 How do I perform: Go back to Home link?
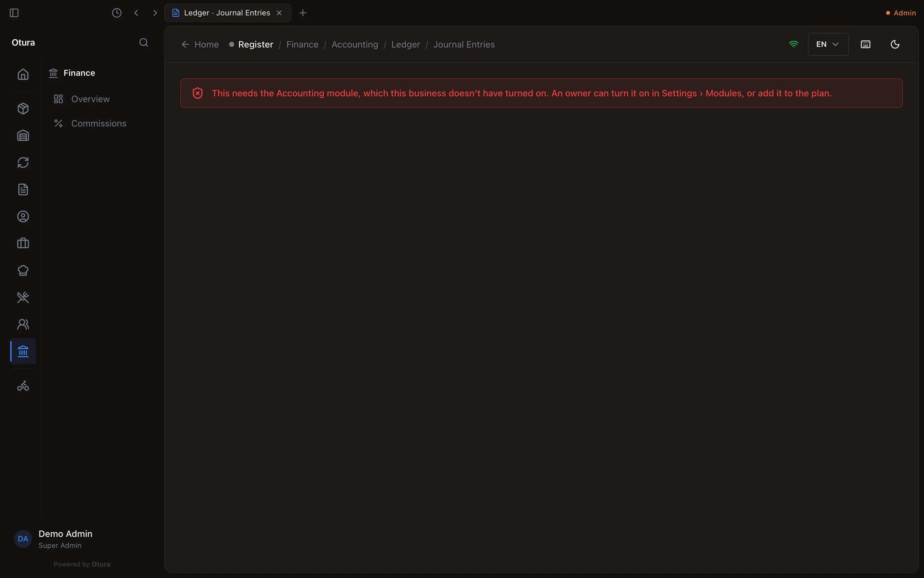[200, 44]
